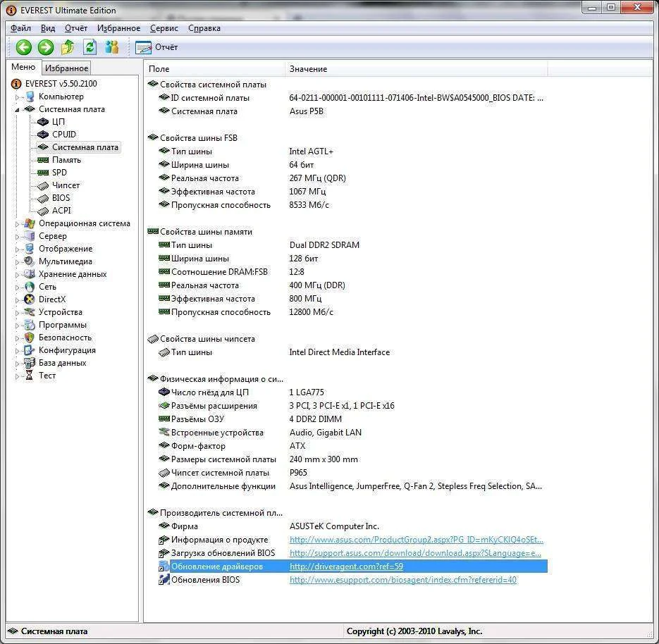Image resolution: width=659 pixels, height=644 pixels.
Task: Click the Конфигурация icon in tree
Action: [x=30, y=350]
